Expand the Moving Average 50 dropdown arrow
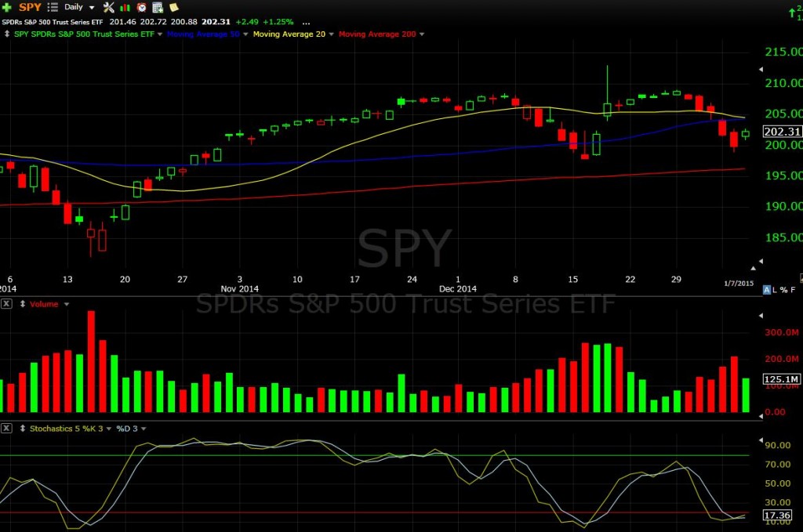Viewport: 803px width, 532px height. click(x=245, y=34)
